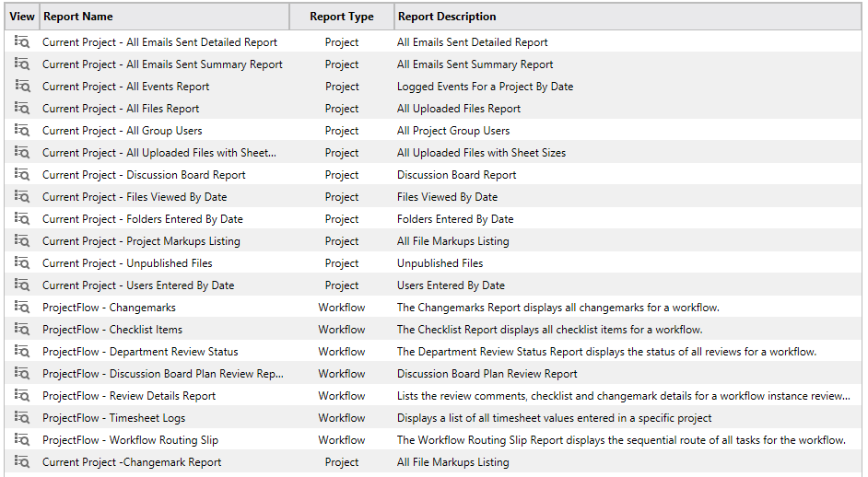Sort by the Report Name column header
This screenshot has width=868, height=477.
coord(164,17)
